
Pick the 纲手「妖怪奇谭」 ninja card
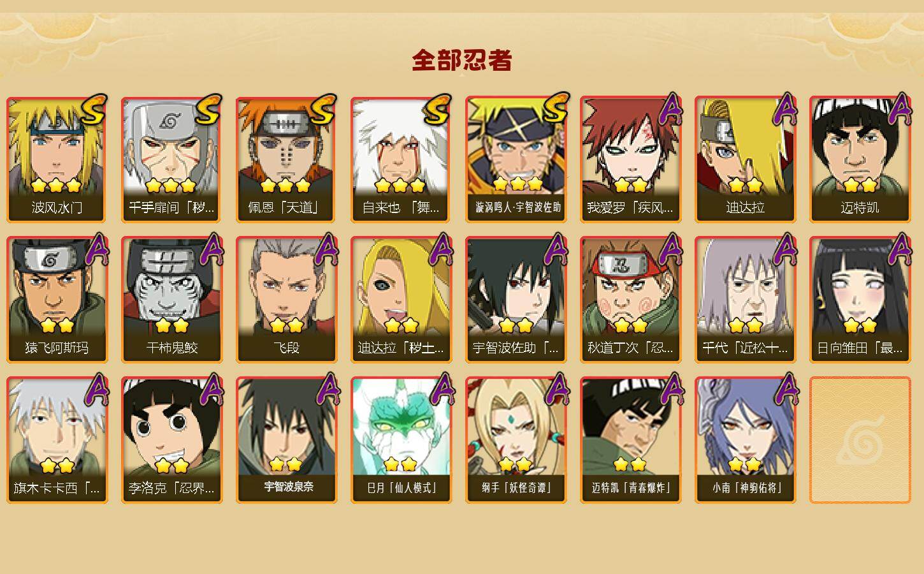tap(516, 440)
